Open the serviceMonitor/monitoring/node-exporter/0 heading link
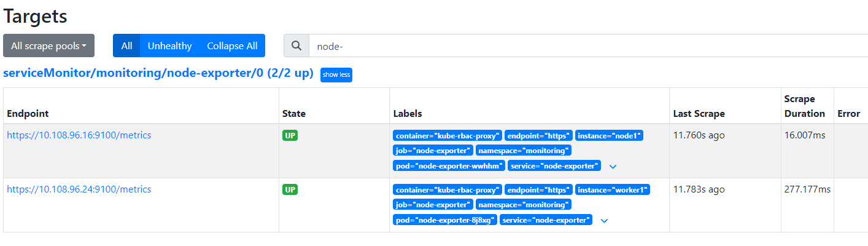 click(x=158, y=74)
